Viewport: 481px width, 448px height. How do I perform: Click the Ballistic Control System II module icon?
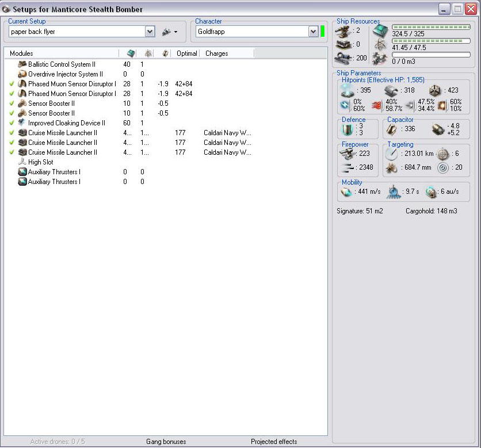coord(22,64)
